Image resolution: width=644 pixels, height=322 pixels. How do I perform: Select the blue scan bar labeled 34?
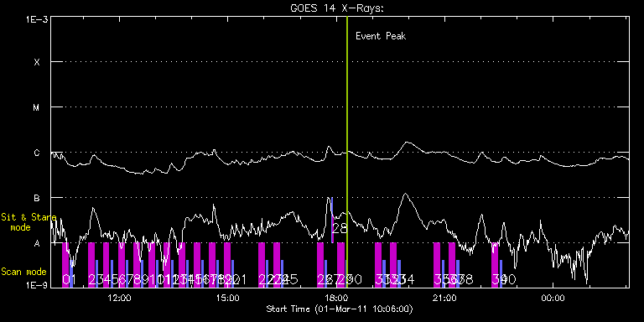[x=399, y=273]
